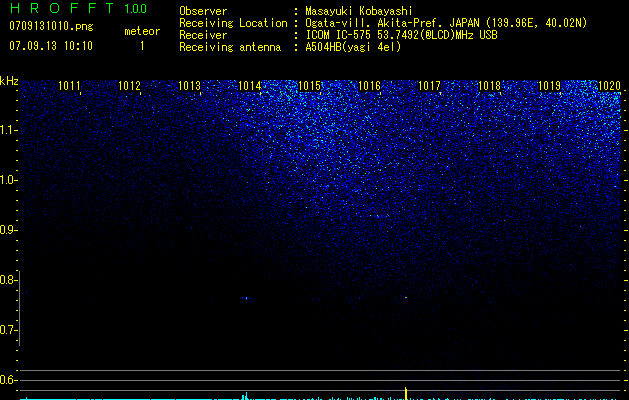
Task: Click the cyan power peak near 1014
Action: [x=246, y=396]
